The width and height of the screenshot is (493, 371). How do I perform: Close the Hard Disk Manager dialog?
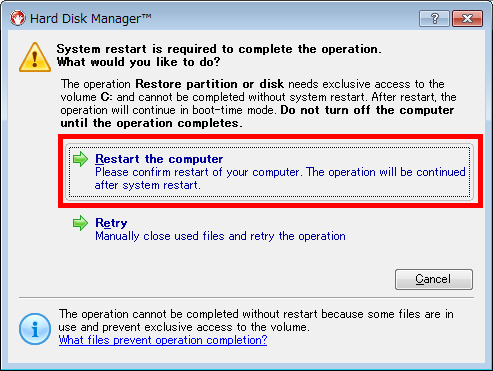pyautogui.click(x=467, y=18)
